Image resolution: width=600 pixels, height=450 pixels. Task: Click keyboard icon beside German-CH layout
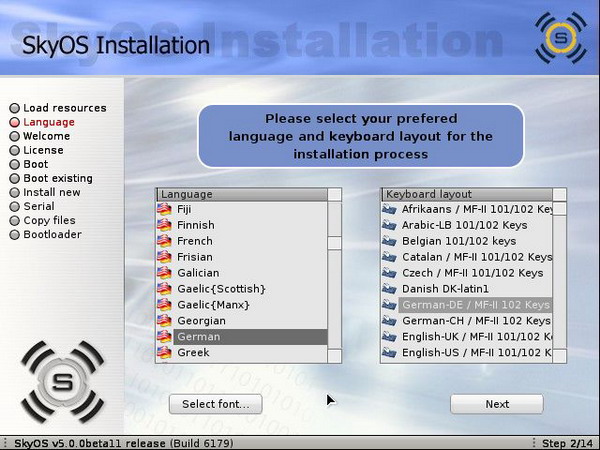(389, 321)
